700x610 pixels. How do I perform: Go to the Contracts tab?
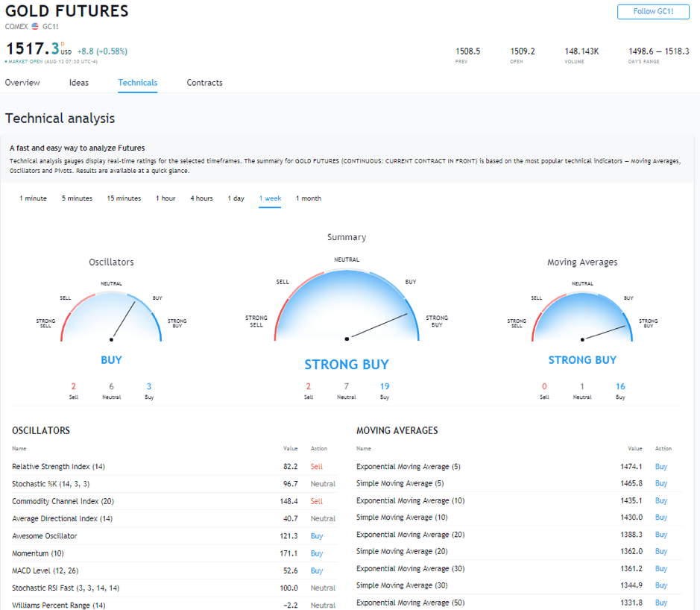coord(204,83)
